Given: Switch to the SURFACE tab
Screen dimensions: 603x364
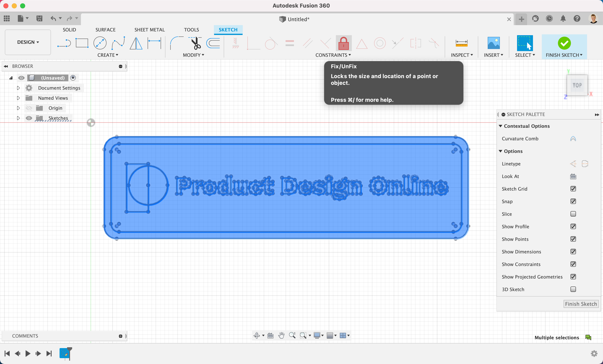Looking at the screenshot, I should point(105,30).
